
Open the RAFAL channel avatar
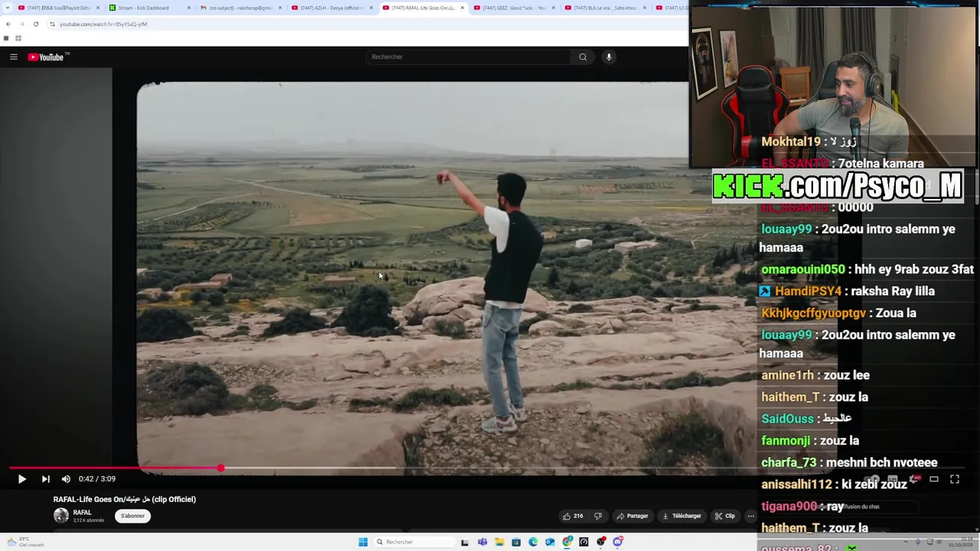pyautogui.click(x=61, y=516)
